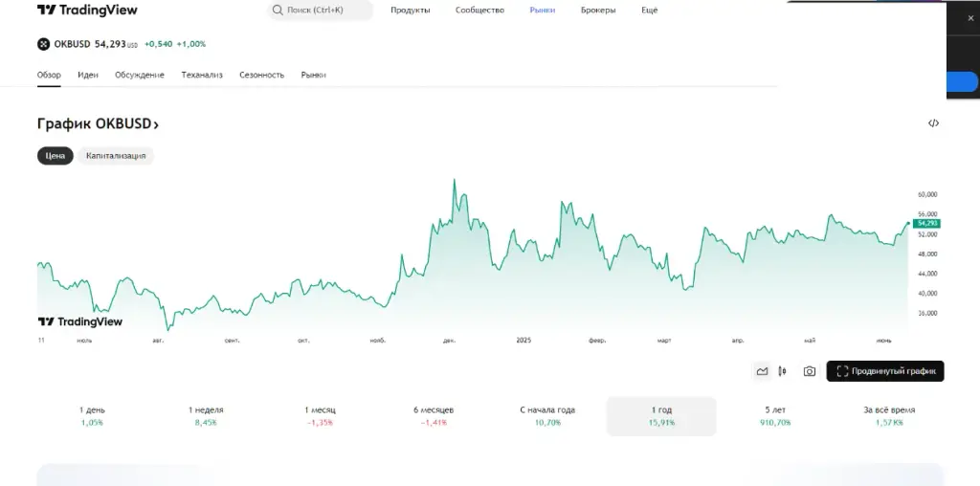Viewport: 980px width, 486px height.
Task: Open the Рынки menu in header
Action: click(542, 10)
